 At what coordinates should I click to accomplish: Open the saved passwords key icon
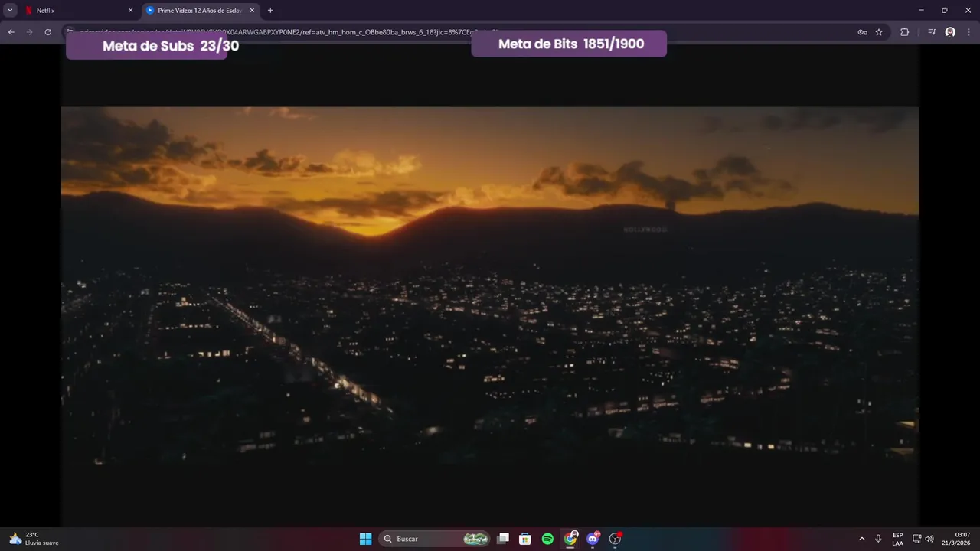(862, 32)
